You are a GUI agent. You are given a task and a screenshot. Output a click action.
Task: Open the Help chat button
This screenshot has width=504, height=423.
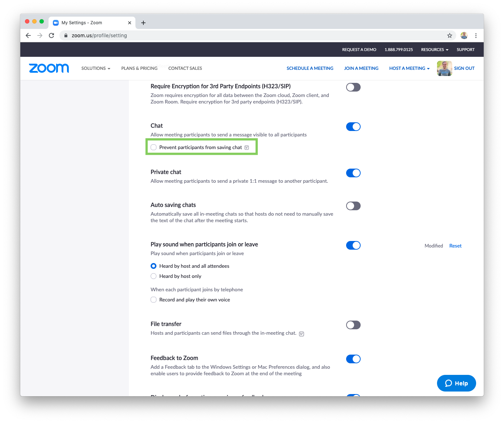click(x=456, y=383)
